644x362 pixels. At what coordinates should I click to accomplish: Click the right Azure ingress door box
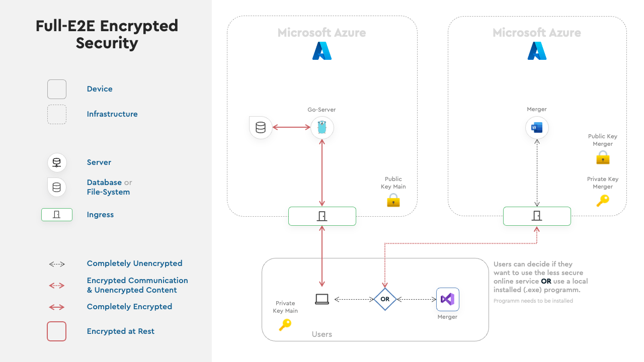tap(537, 216)
